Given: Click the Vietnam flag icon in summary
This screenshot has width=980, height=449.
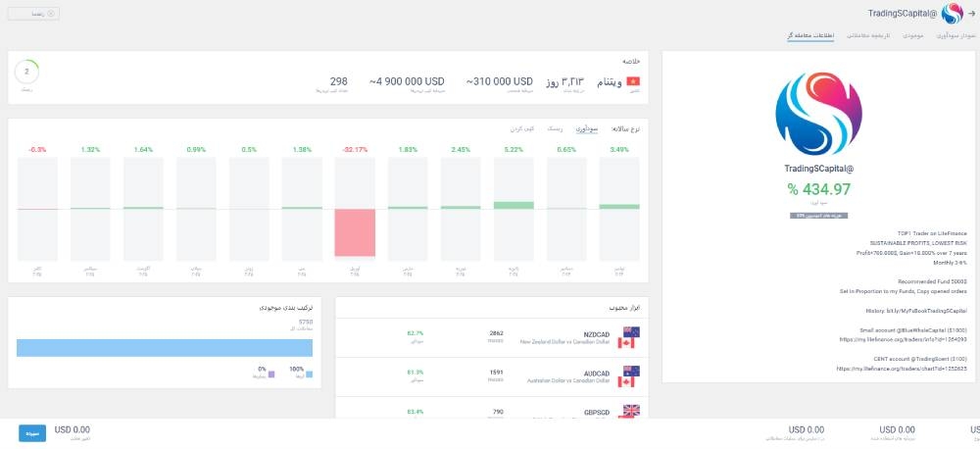Looking at the screenshot, I should pos(632,80).
